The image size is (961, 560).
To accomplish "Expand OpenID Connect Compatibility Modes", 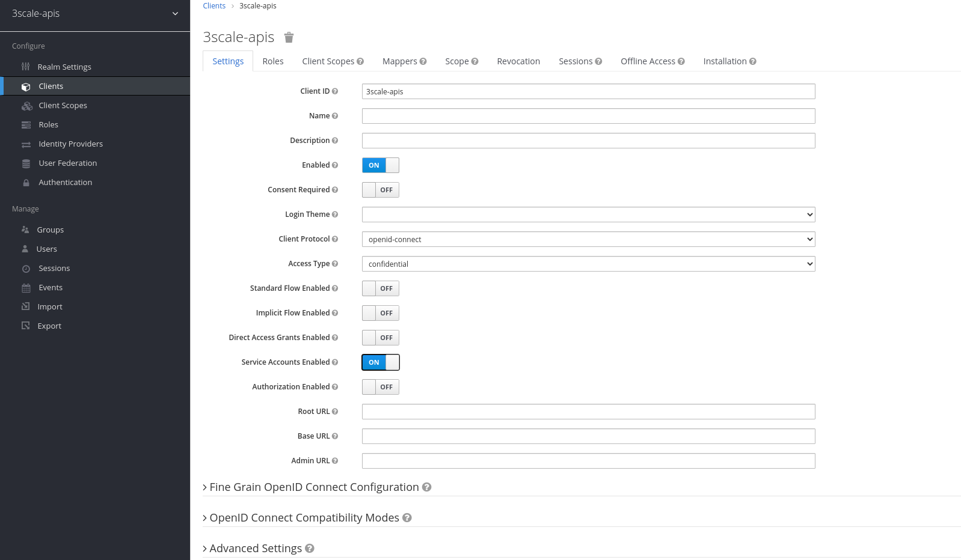I will pos(301,518).
